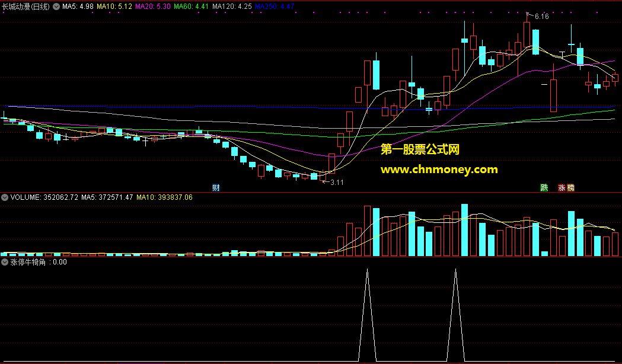622x364 pixels.
Task: Click the VOLUME: 352062.72 readout
Action: 44,197
